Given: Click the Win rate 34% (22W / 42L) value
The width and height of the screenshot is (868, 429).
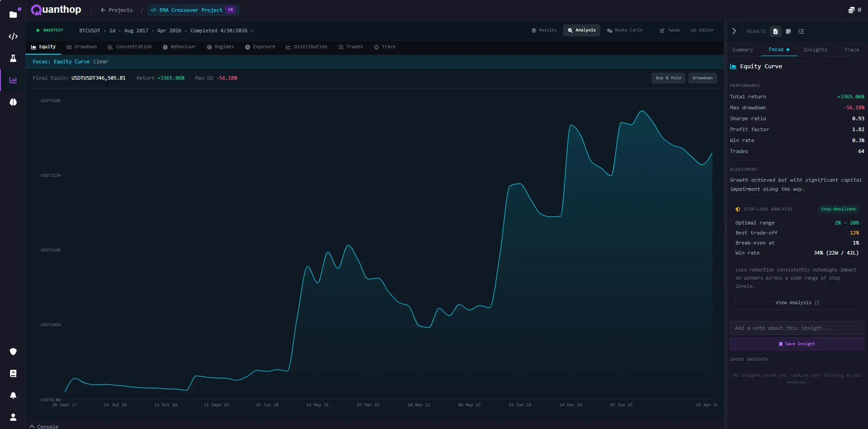Looking at the screenshot, I should 836,253.
